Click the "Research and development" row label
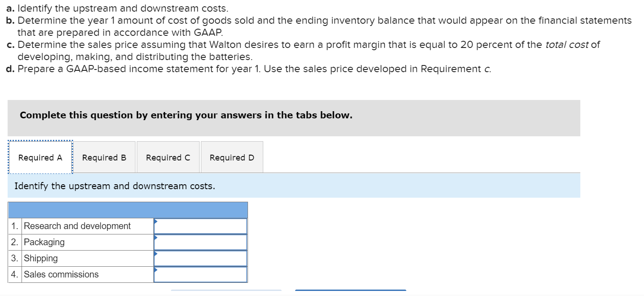644x299 pixels. [x=77, y=226]
